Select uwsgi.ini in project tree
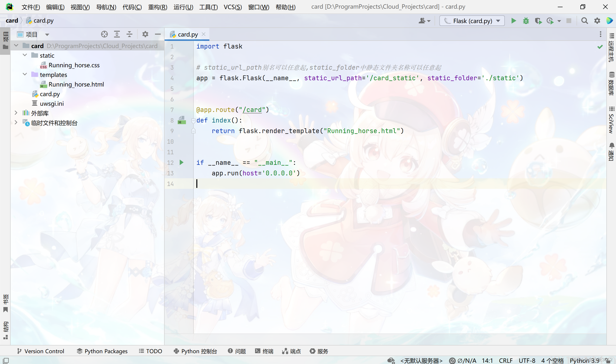Screen dimensions: 616x364 pyautogui.click(x=51, y=104)
